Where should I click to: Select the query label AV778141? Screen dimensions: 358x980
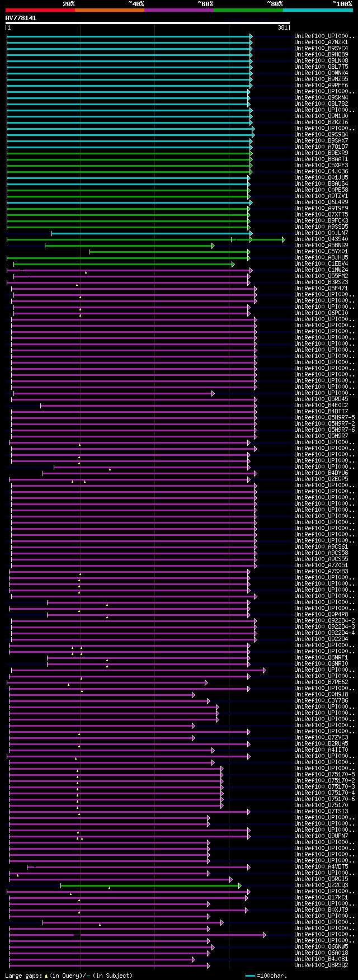pos(21,18)
